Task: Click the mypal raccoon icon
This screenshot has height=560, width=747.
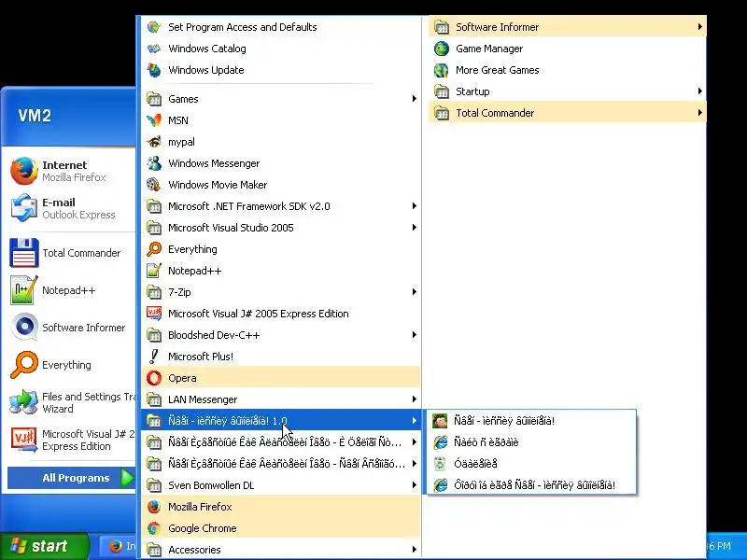Action: [154, 142]
